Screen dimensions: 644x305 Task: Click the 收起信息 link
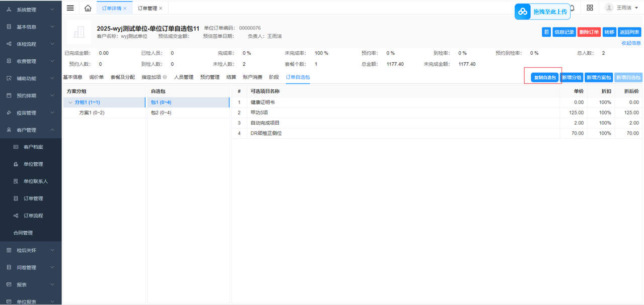631,43
